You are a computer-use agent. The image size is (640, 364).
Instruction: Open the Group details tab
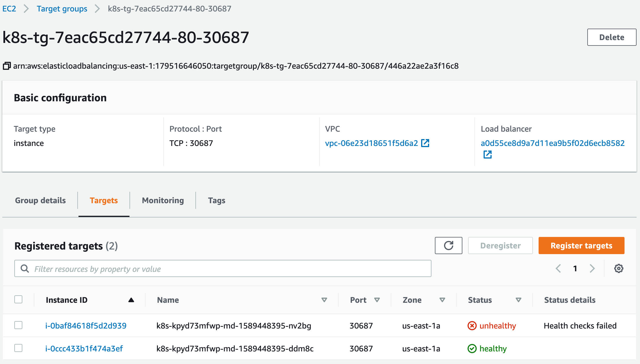[40, 200]
